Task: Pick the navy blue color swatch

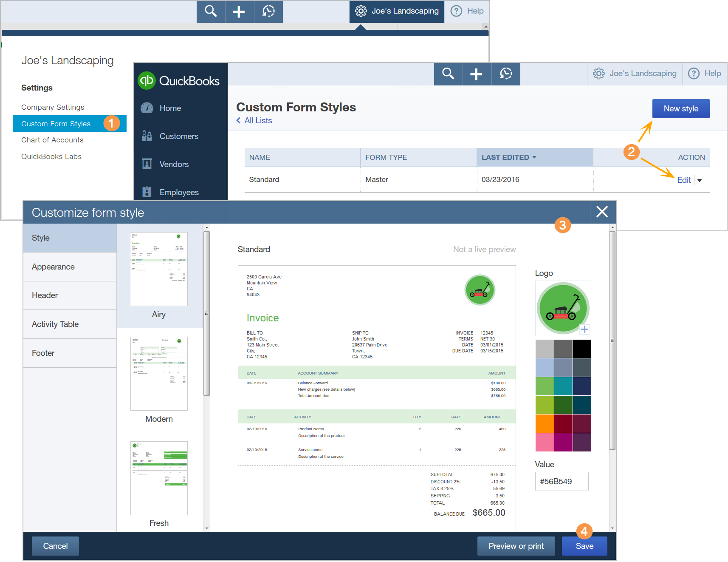Action: (x=582, y=386)
